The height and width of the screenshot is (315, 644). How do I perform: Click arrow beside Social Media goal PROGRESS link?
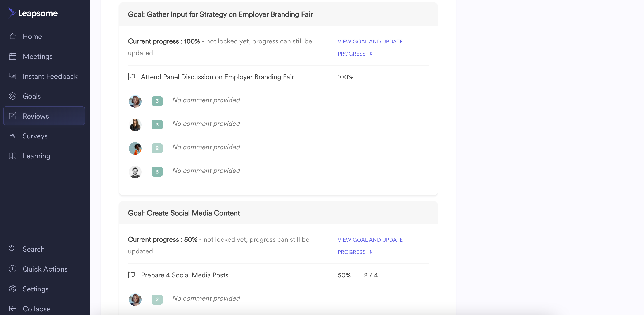click(371, 252)
